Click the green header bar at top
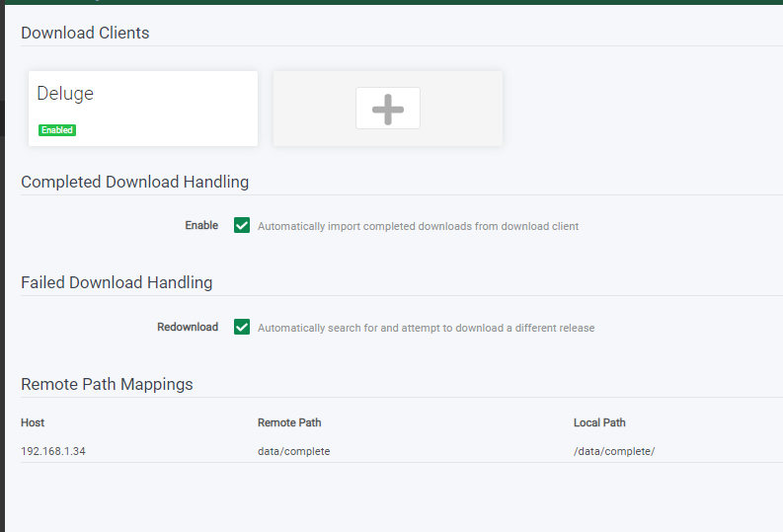Viewport: 783px width, 532px height. coord(394,2)
